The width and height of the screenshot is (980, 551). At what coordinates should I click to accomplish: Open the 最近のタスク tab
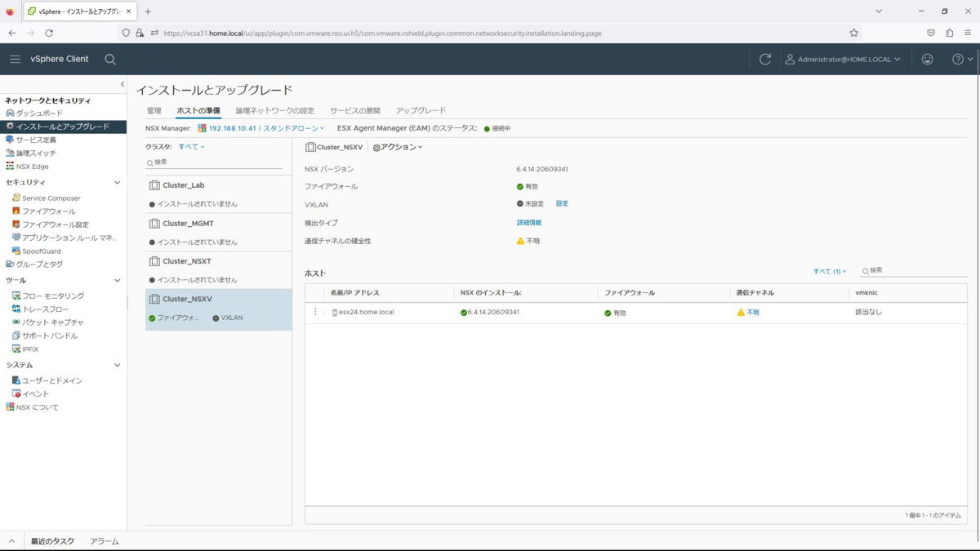[x=52, y=541]
